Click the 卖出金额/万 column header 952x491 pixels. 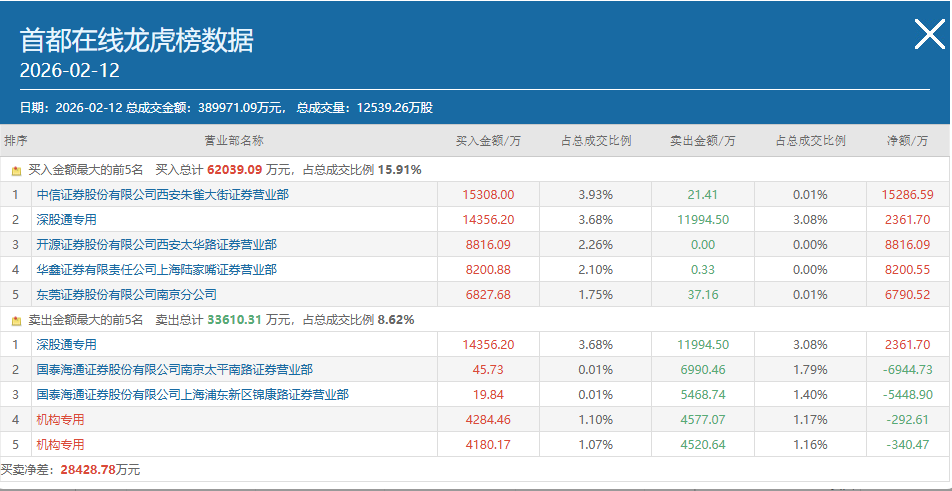[702, 141]
